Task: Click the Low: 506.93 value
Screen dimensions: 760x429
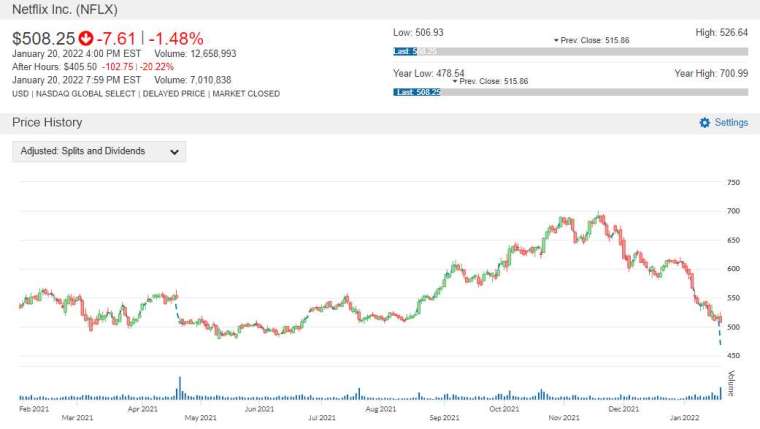Action: click(x=418, y=32)
